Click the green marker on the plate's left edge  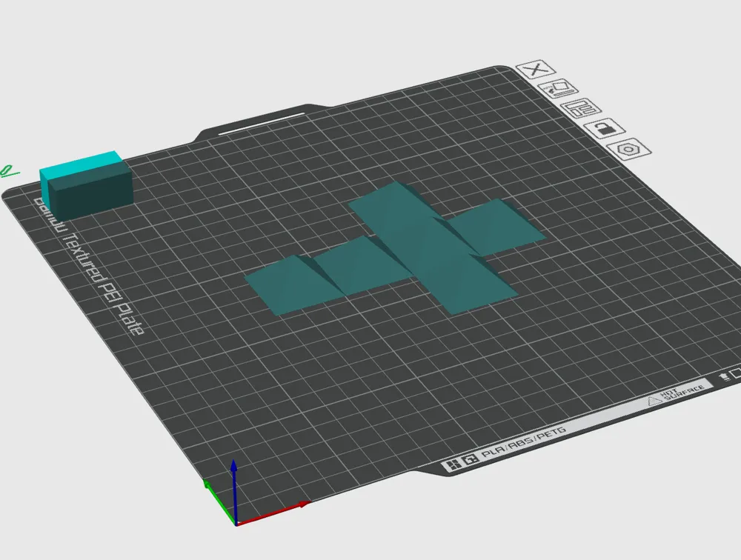tap(8, 169)
